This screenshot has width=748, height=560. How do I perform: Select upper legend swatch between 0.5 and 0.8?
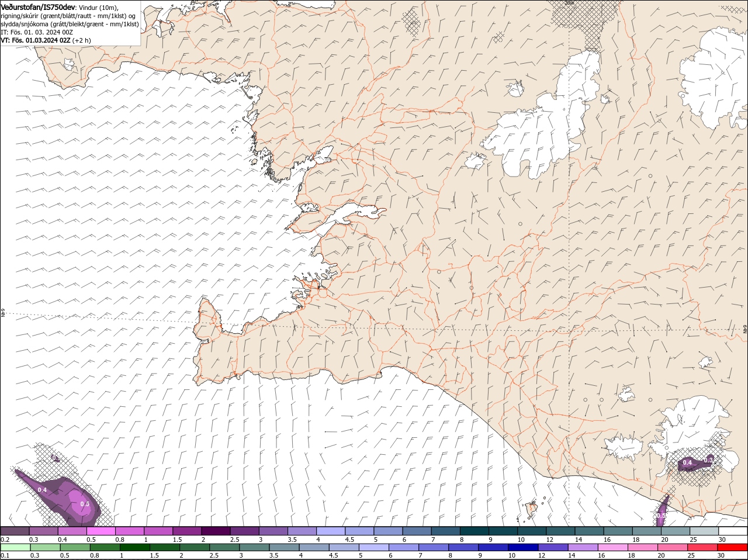pyautogui.click(x=101, y=531)
